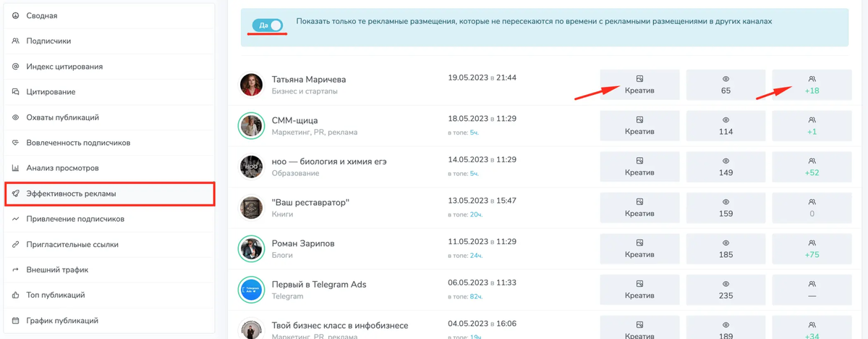Click the Эффективность рекламы rocket icon
868x339 pixels.
15,193
